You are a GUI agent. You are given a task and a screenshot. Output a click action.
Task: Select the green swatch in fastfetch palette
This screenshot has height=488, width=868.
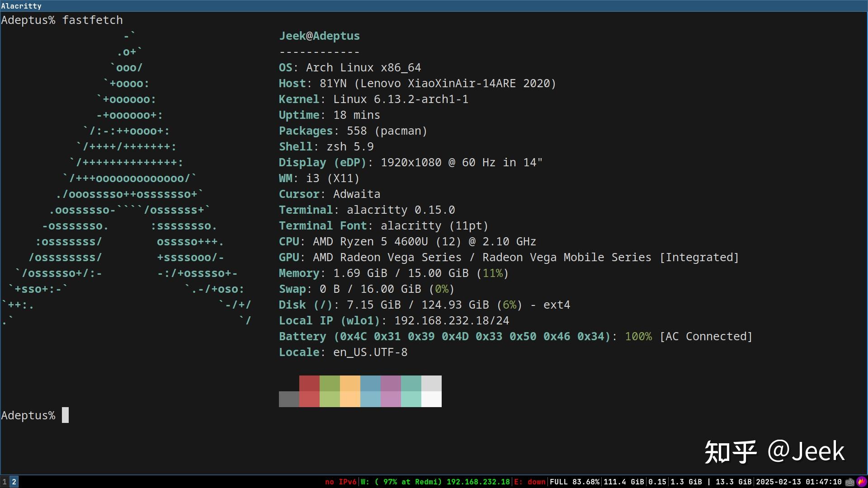330,391
